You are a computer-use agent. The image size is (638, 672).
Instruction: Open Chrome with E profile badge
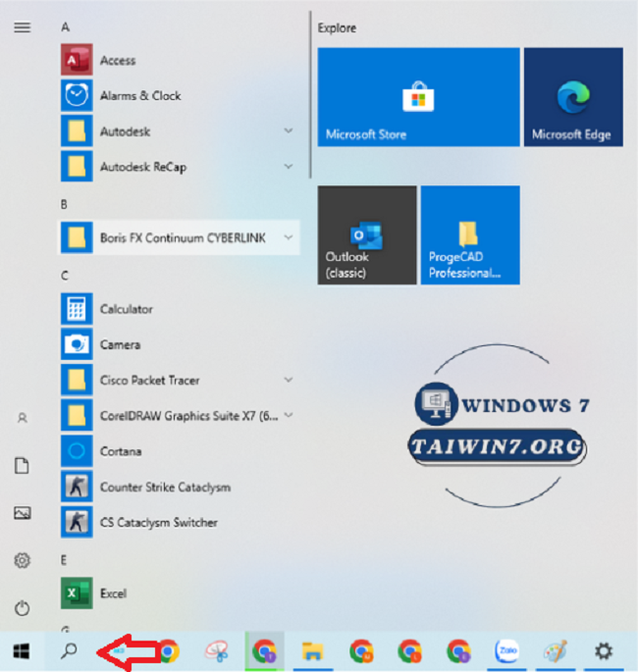click(458, 651)
